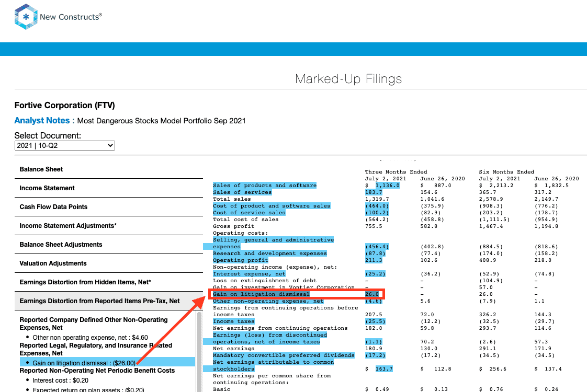Open the Valuation Adjustments section
The width and height of the screenshot is (587, 392).
pyautogui.click(x=109, y=263)
